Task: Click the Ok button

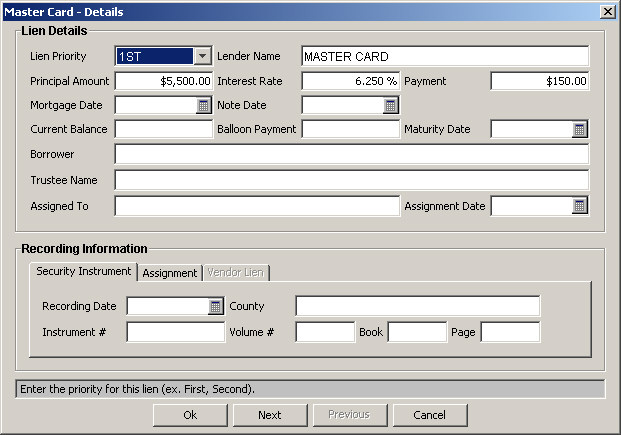Action: pos(190,415)
